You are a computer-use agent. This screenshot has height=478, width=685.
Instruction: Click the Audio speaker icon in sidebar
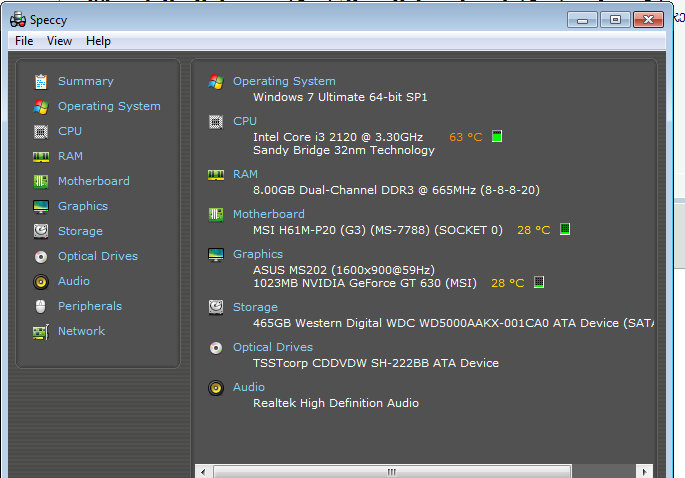[41, 282]
